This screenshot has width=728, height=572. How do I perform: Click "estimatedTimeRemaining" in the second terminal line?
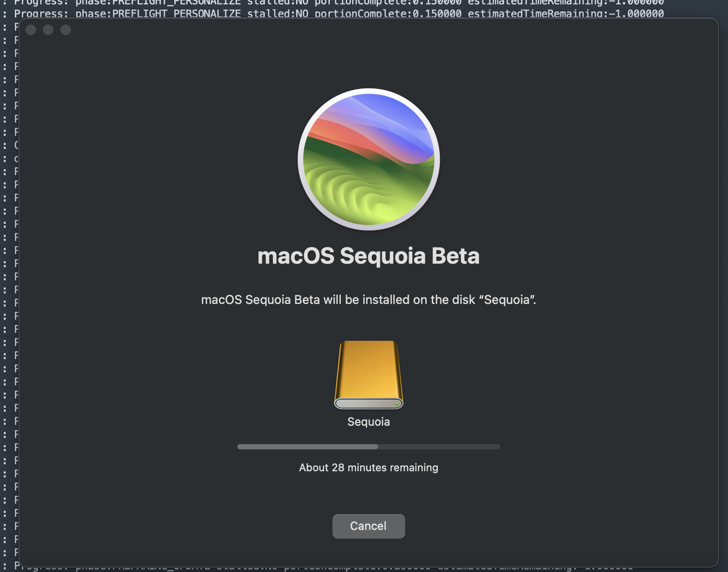[x=535, y=14]
